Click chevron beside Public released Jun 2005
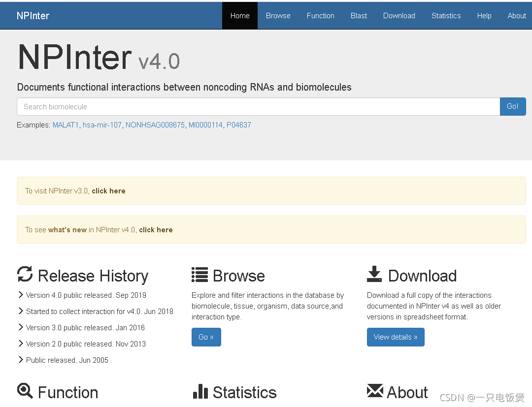532x407 pixels. [x=21, y=360]
